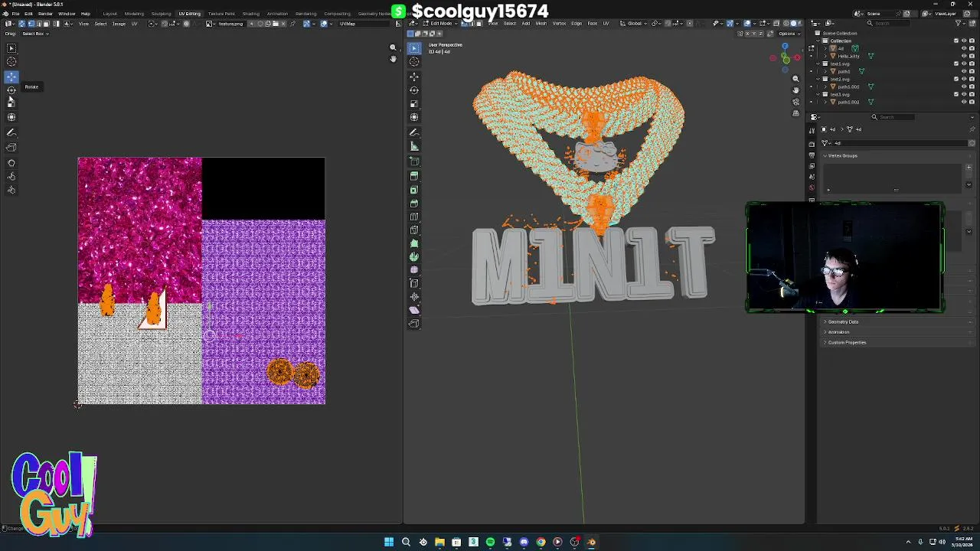The image size is (980, 551).
Task: Select the Scale tool in 3D viewport toolbar
Action: coord(414,104)
